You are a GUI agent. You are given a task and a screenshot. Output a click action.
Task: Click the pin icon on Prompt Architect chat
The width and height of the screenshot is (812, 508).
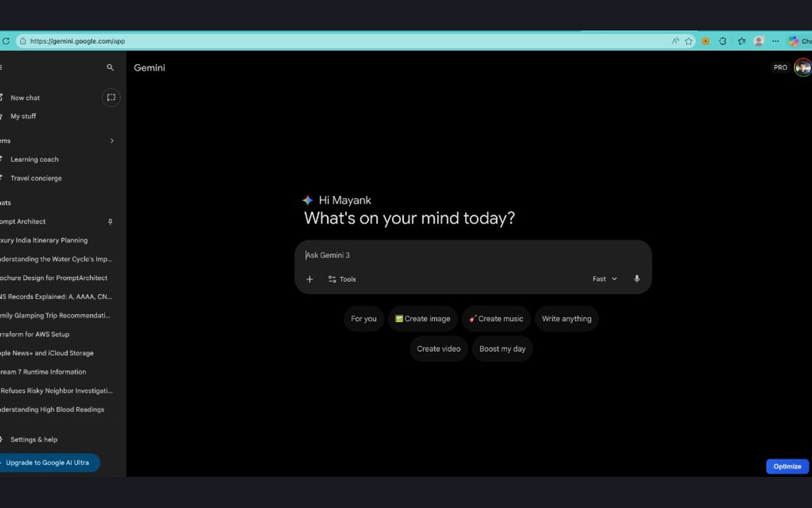tap(110, 222)
